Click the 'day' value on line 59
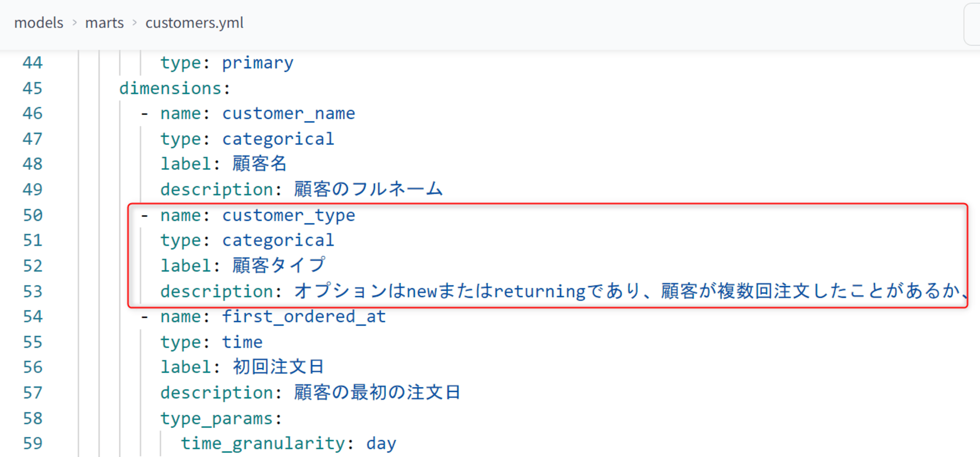The width and height of the screenshot is (980, 457). (x=381, y=444)
